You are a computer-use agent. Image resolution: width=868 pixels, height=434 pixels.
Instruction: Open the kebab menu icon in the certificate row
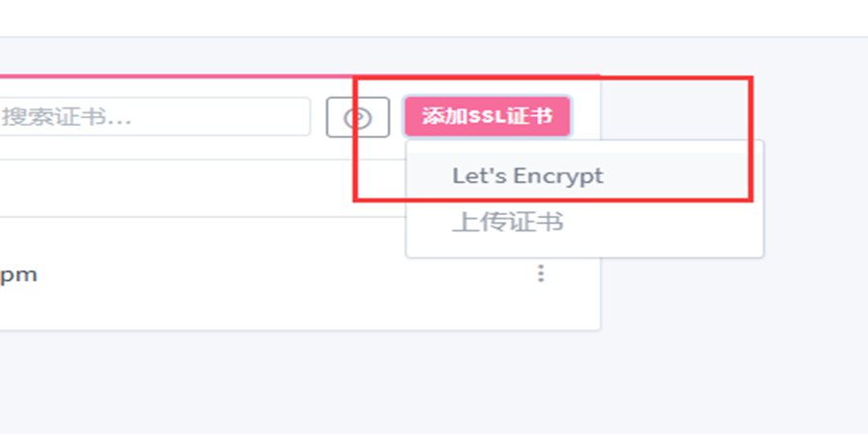(541, 273)
